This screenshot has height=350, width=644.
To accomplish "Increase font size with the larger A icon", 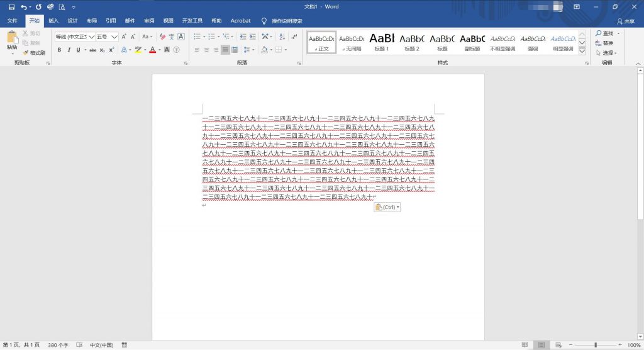I will [x=124, y=37].
